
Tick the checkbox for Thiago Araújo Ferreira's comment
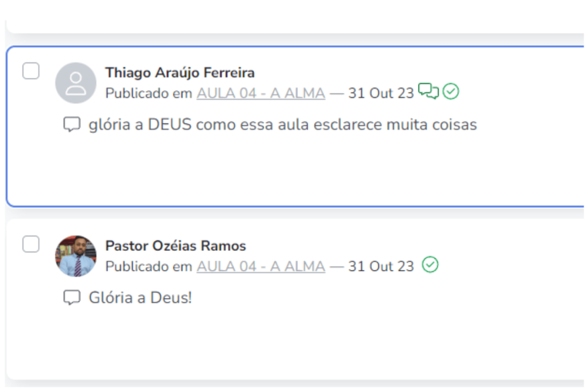coord(31,71)
